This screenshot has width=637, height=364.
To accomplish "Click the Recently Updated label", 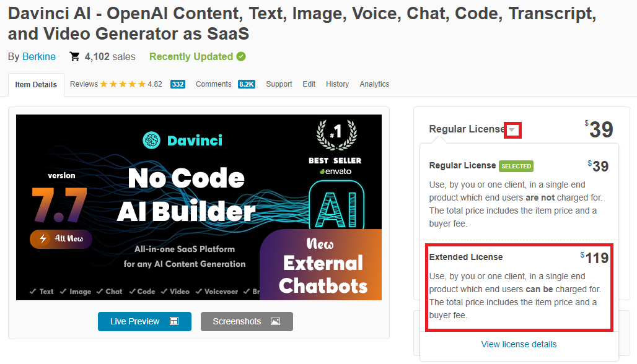I will click(191, 56).
